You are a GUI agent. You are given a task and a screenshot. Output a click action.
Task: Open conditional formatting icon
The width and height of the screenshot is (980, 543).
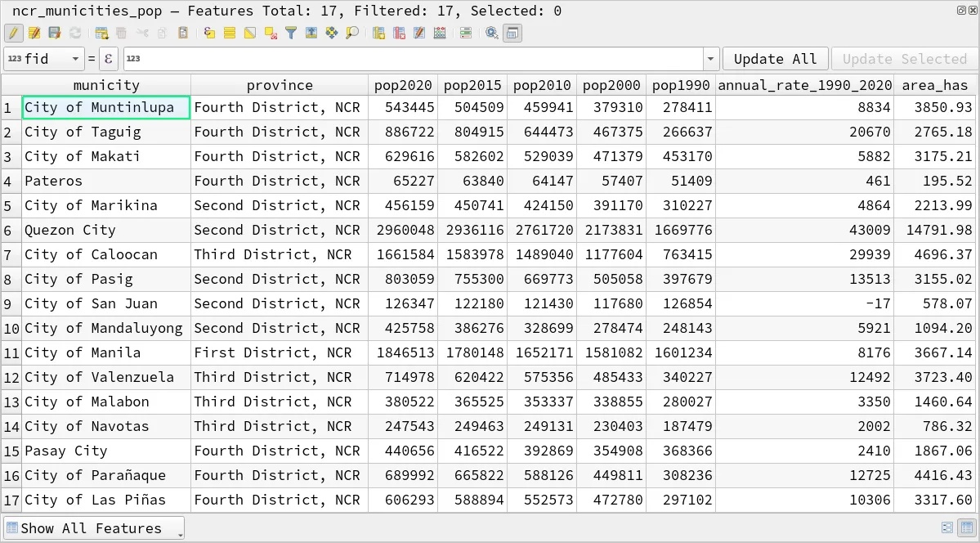(x=465, y=34)
